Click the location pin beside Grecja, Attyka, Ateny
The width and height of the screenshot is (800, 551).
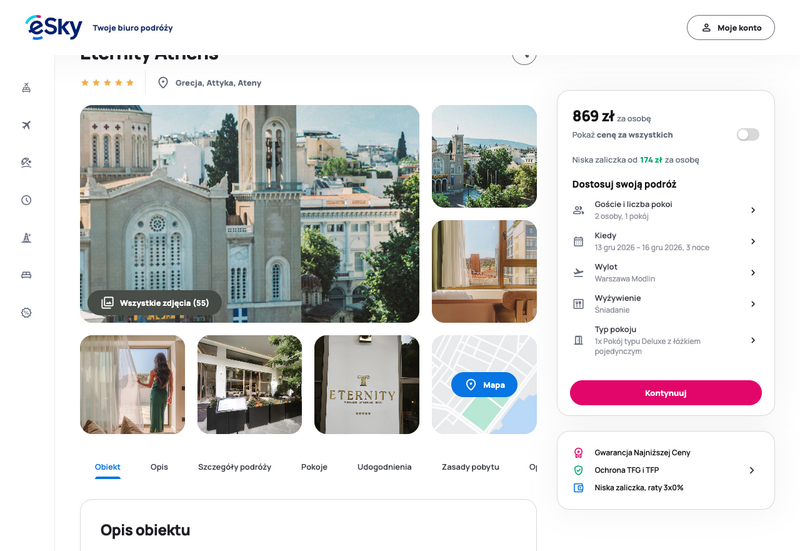click(163, 83)
